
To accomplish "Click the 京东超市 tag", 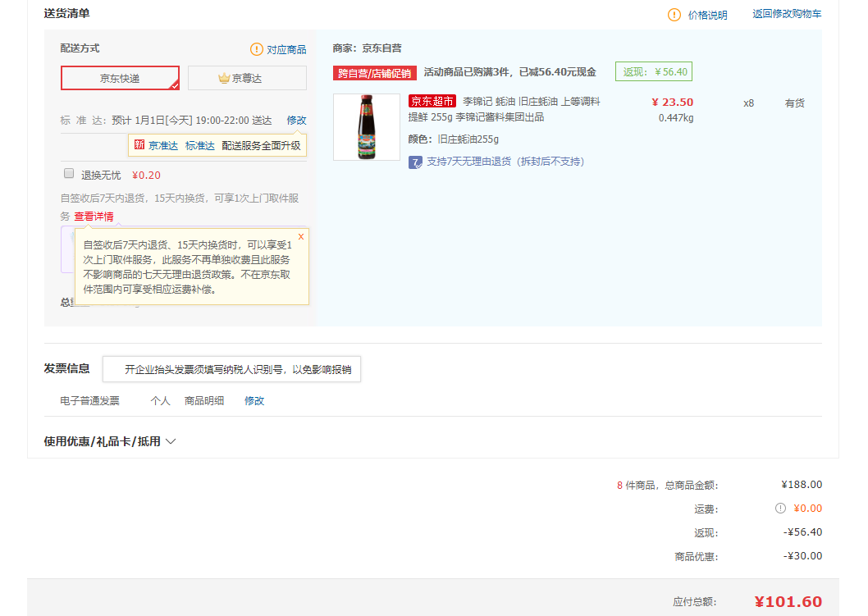I will point(432,101).
